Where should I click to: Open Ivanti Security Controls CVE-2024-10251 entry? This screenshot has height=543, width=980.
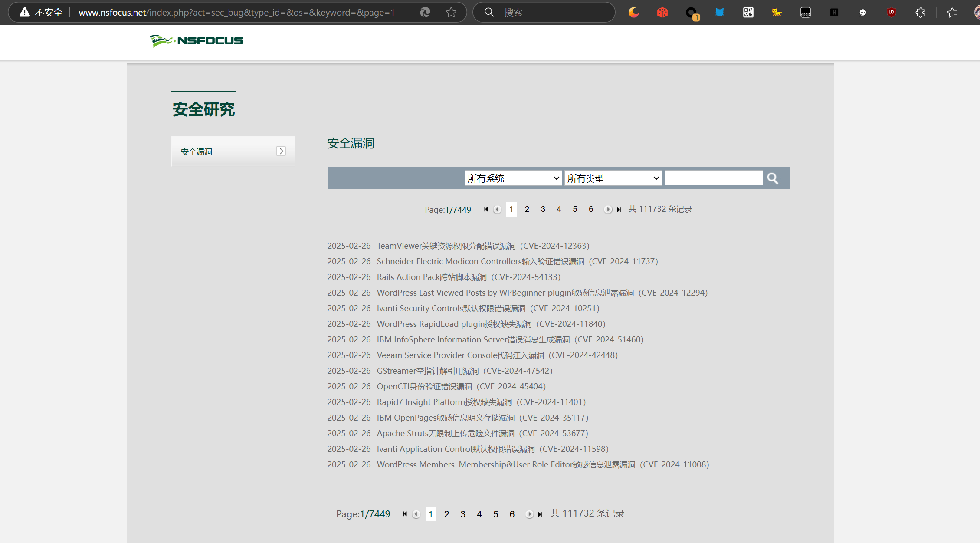click(x=488, y=308)
